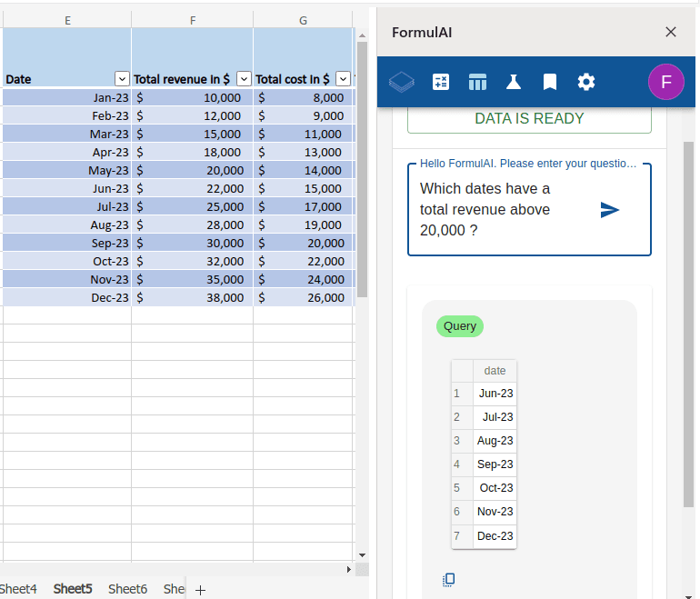Switch to the Sheet4 tab
This screenshot has width=700, height=599.
[18, 589]
